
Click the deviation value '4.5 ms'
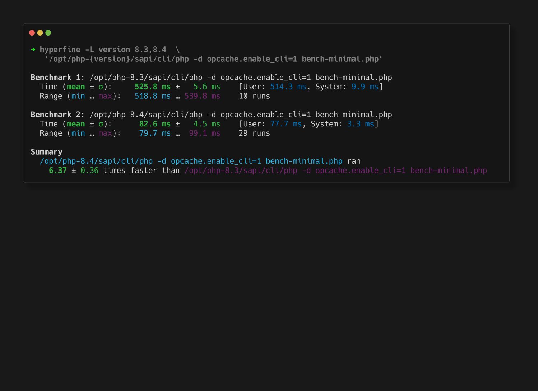tap(207, 124)
